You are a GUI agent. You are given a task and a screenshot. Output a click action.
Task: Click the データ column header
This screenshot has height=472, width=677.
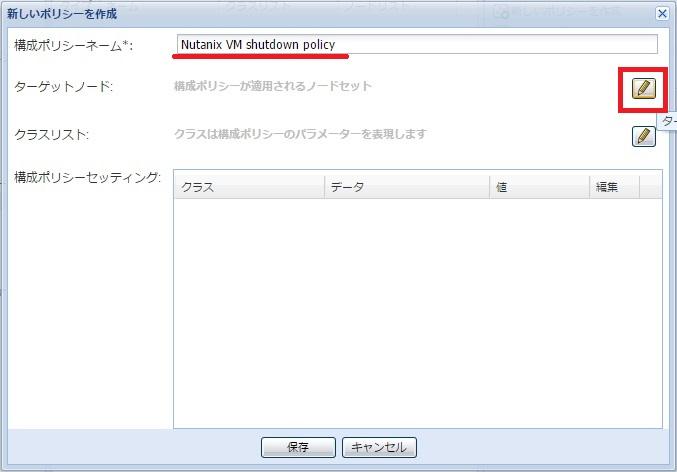click(407, 187)
